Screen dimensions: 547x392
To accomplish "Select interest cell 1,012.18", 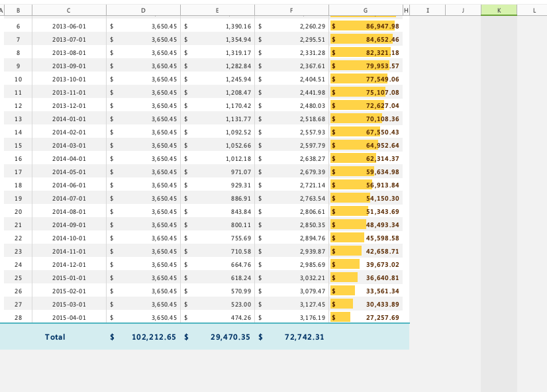I will click(x=217, y=159).
